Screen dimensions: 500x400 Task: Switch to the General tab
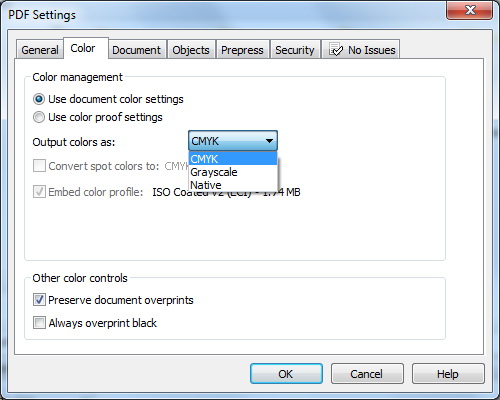40,50
